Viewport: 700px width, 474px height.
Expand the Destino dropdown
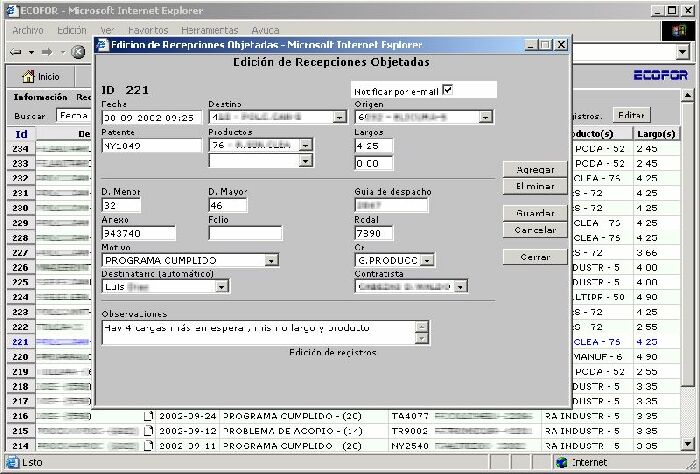pos(340,117)
